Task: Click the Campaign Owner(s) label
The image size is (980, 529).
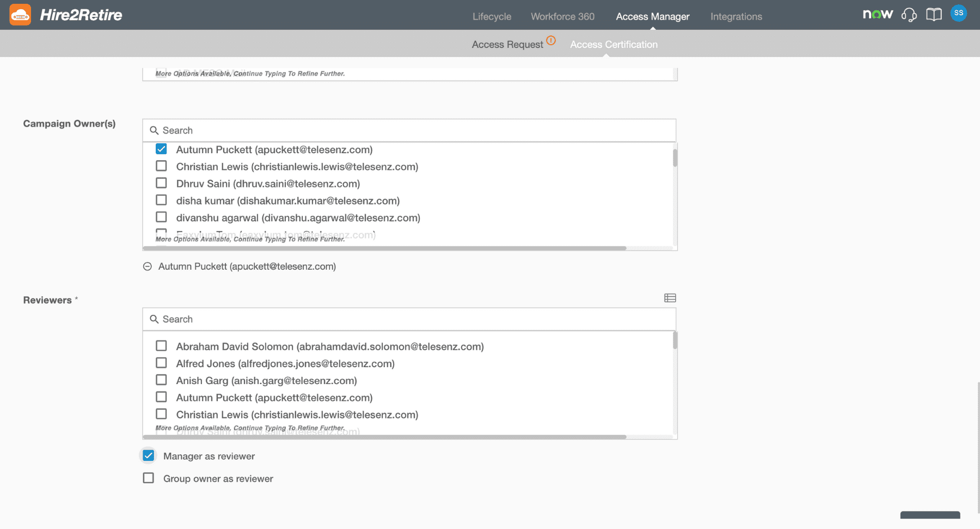Action: click(69, 124)
